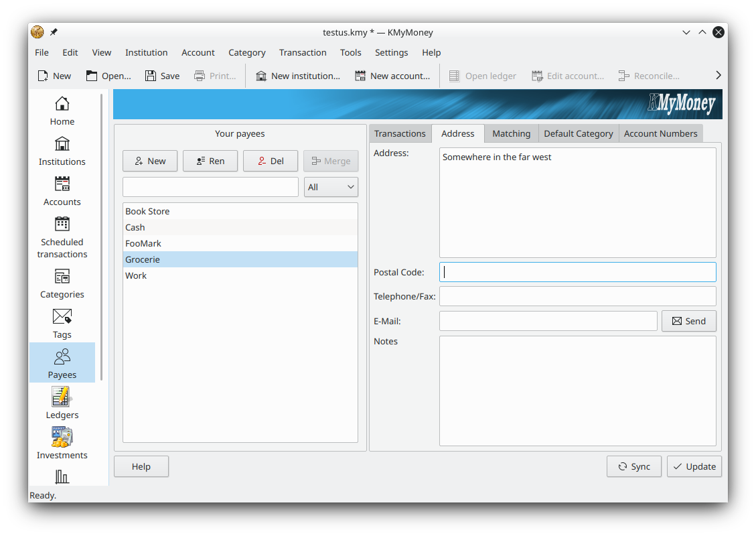Go to Institutions view in sidebar
756x536 pixels.
62,151
